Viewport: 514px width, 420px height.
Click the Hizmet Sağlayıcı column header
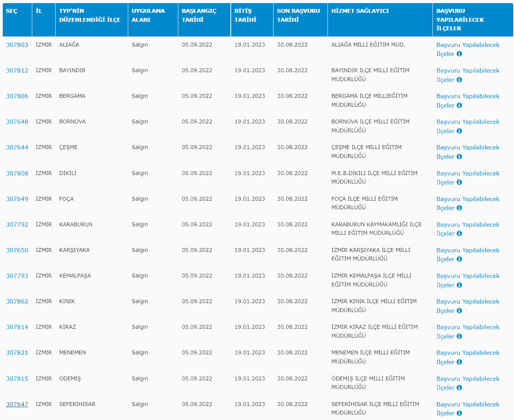click(x=360, y=11)
